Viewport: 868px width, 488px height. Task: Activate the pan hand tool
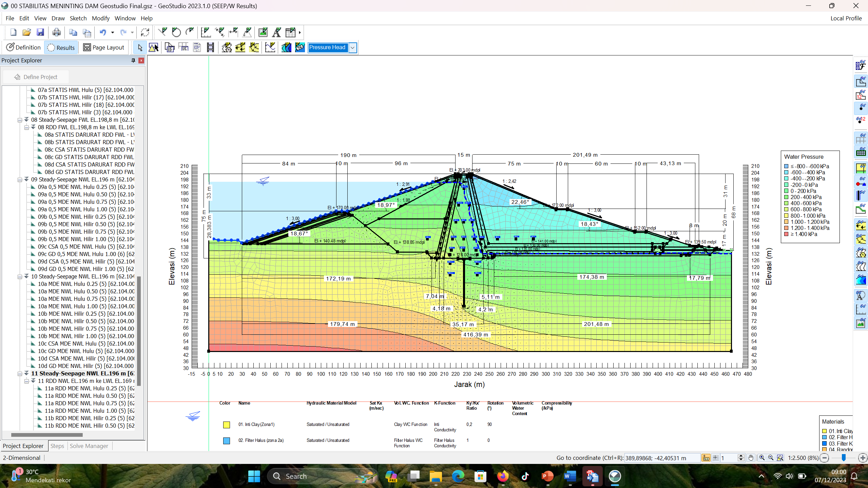click(x=751, y=458)
